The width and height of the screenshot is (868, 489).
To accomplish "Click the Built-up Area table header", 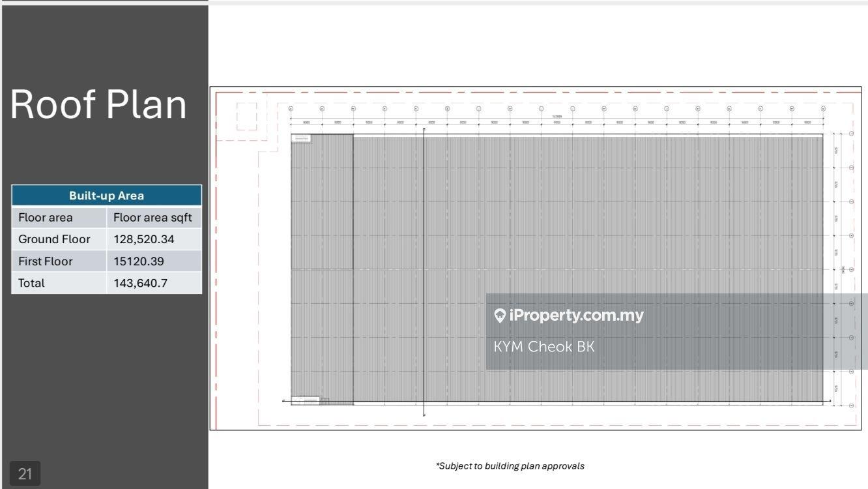I will click(106, 196).
